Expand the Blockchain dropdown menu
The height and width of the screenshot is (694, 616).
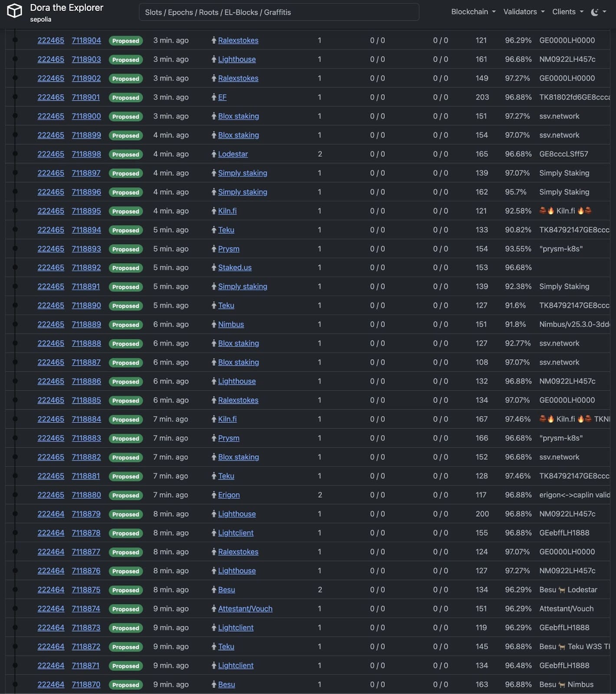[473, 12]
